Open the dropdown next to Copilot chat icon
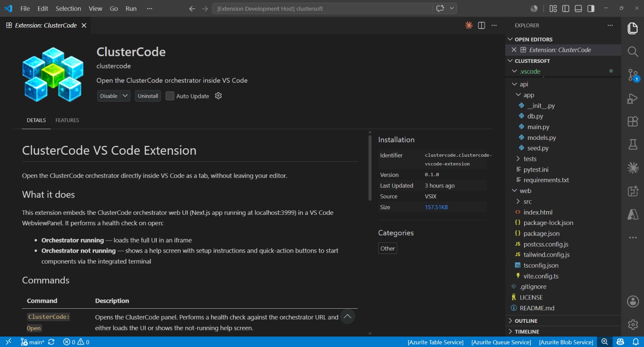 [452, 8]
